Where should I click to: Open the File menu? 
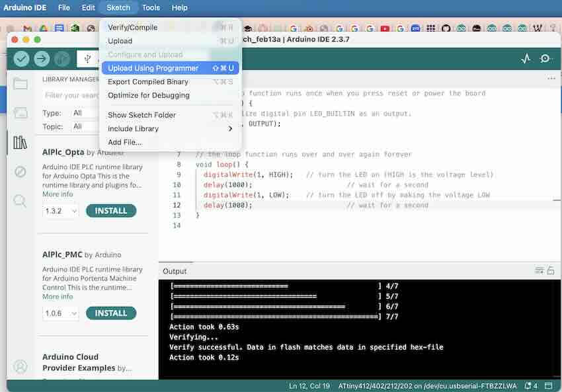(x=63, y=7)
